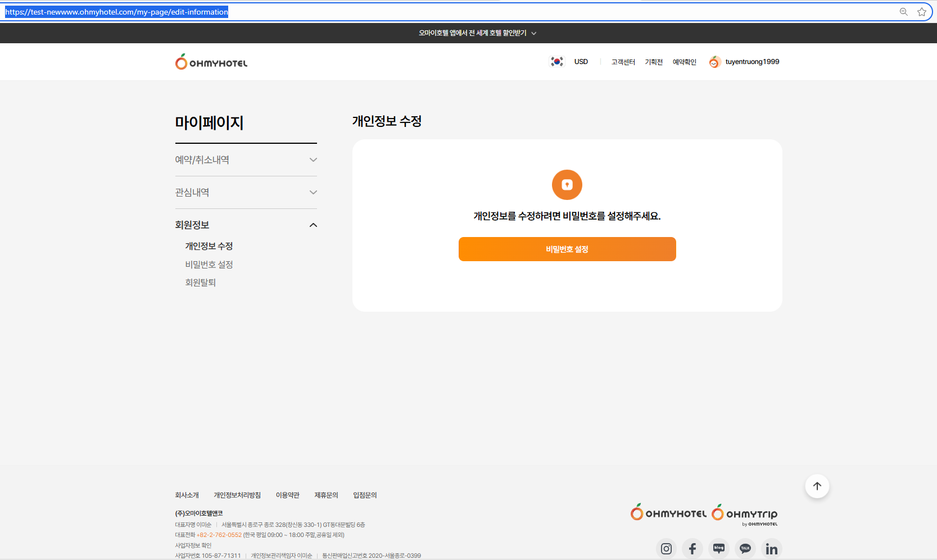937x560 pixels.
Task: Open the 고객센터 menu item
Action: coord(623,62)
